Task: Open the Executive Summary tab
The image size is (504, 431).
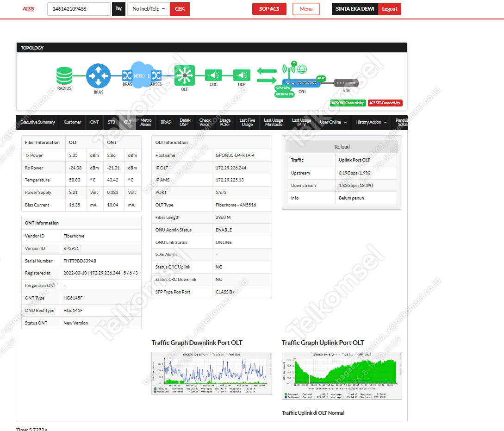Action: pyautogui.click(x=37, y=122)
